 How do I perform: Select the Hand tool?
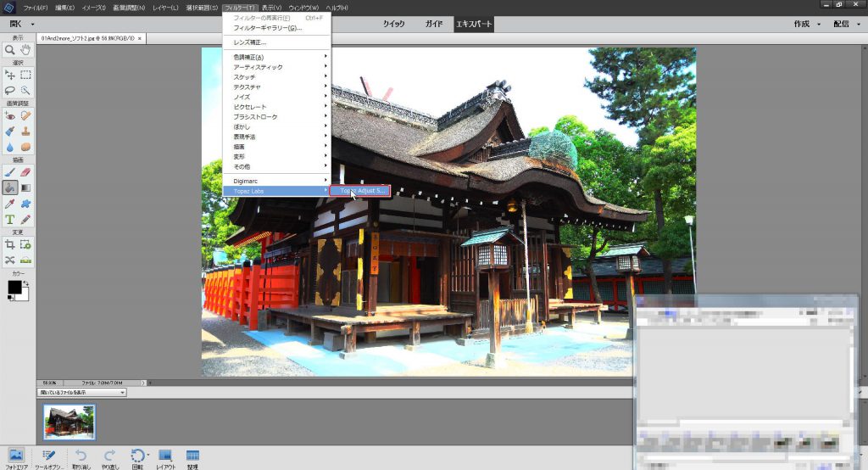coord(25,50)
